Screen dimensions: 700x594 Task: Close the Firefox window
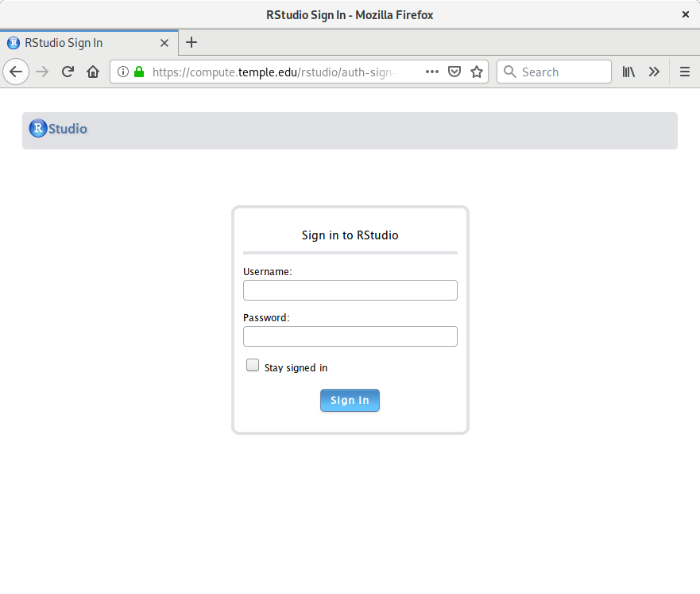click(x=685, y=14)
